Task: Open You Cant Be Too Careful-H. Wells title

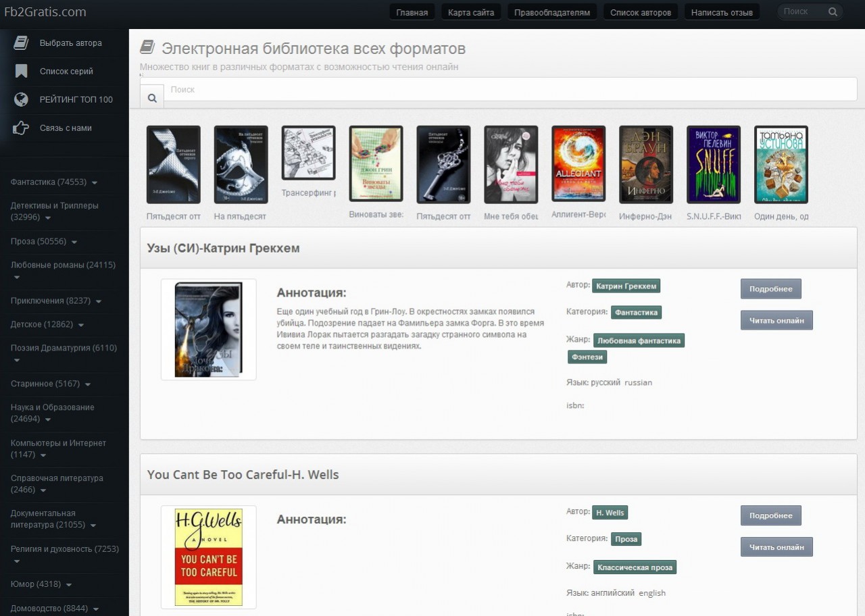Action: [x=243, y=475]
